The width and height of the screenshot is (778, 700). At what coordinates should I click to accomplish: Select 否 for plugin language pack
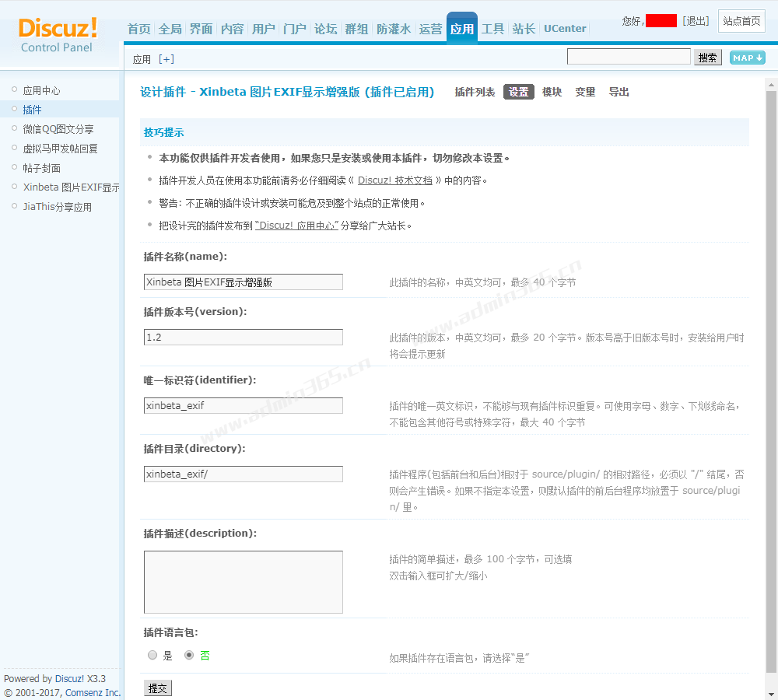188,656
